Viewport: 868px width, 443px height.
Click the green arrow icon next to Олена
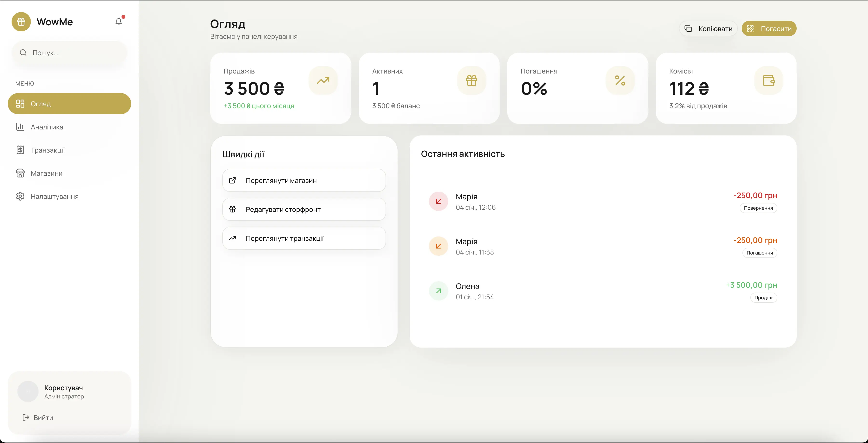point(438,291)
